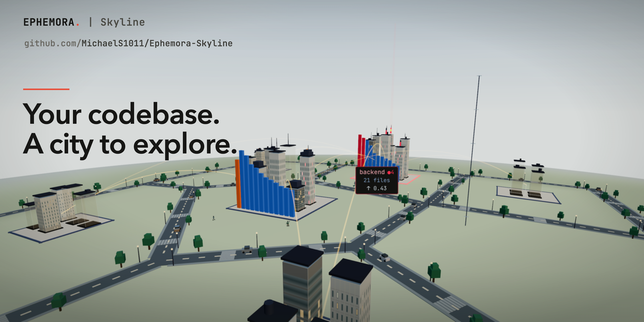
Task: Click the red dot issue indicator beside backend
Action: click(389, 173)
